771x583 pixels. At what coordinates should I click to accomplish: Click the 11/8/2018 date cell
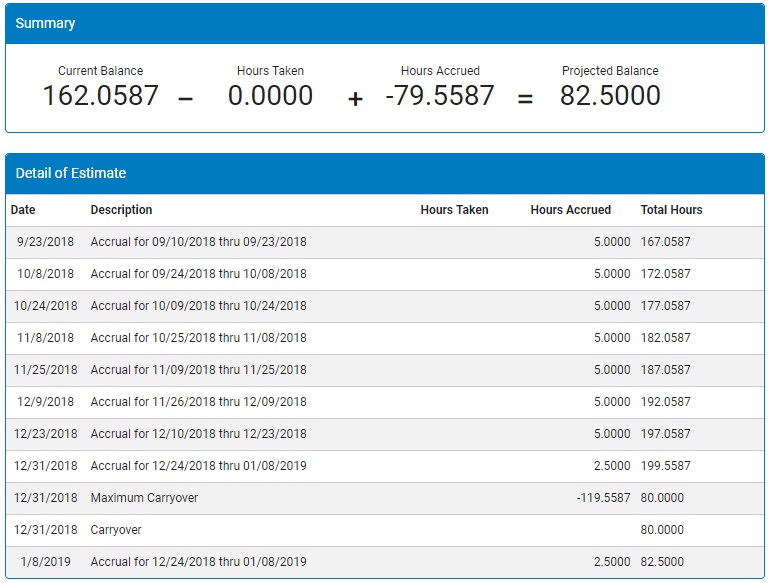pyautogui.click(x=45, y=338)
